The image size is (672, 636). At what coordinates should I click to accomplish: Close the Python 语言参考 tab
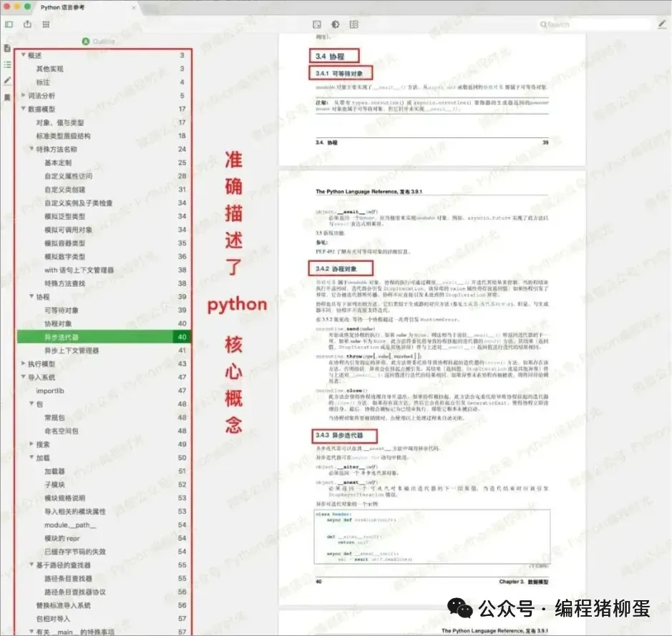pos(134,7)
